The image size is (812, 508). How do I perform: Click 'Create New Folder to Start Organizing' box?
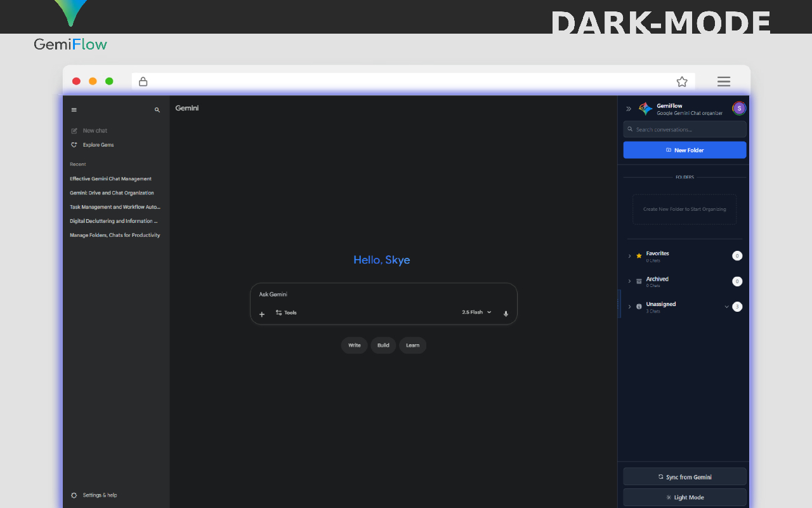click(684, 209)
